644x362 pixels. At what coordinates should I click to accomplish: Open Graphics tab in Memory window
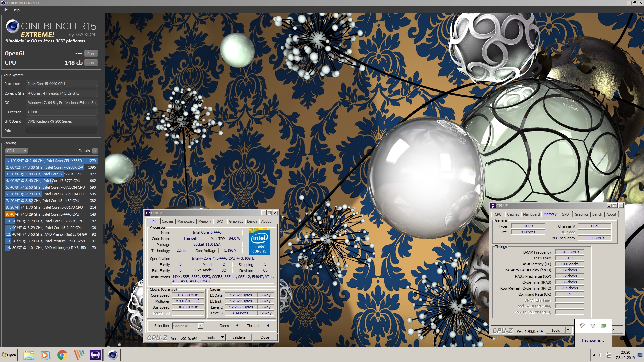pos(582,214)
